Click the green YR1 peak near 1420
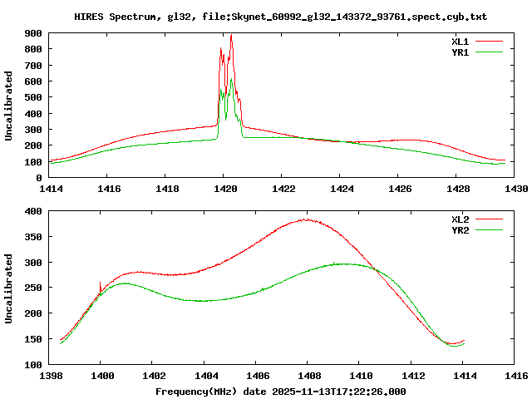532x399 pixels. click(x=231, y=80)
